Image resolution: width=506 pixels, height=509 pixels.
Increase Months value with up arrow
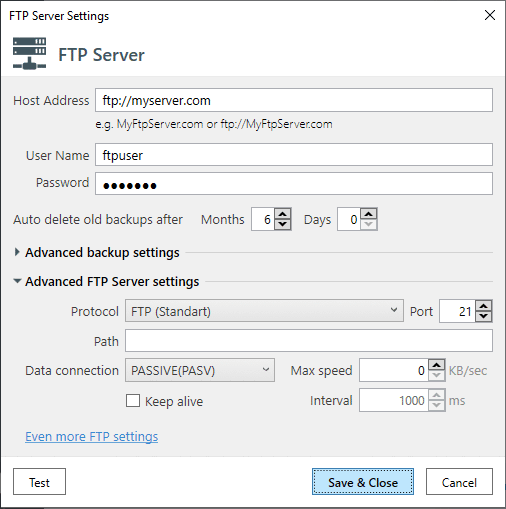tap(283, 214)
